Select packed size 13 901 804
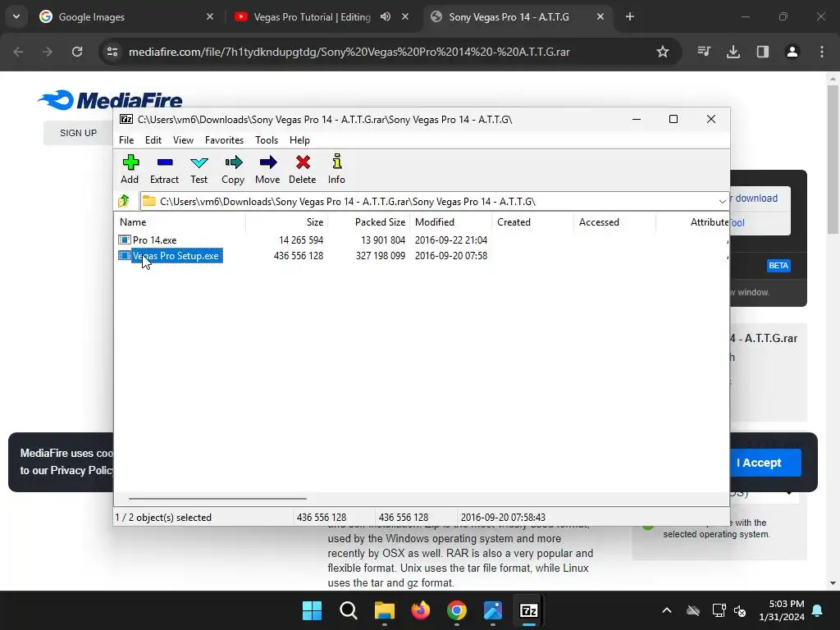Image resolution: width=840 pixels, height=630 pixels. coord(383,240)
